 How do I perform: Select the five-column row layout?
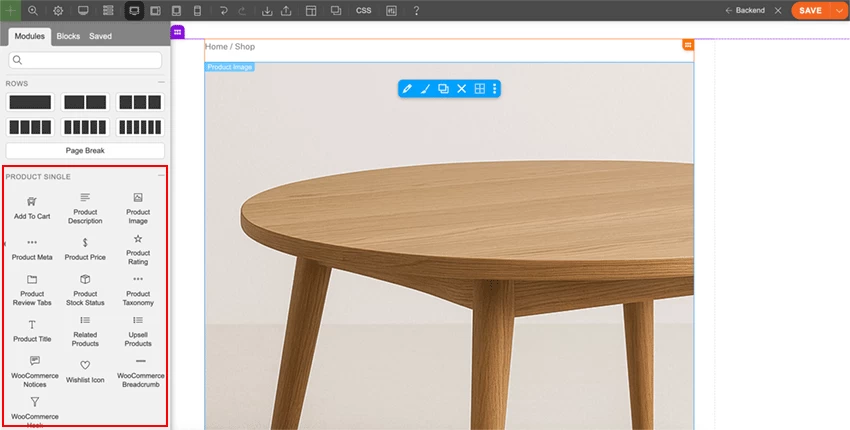[85, 127]
